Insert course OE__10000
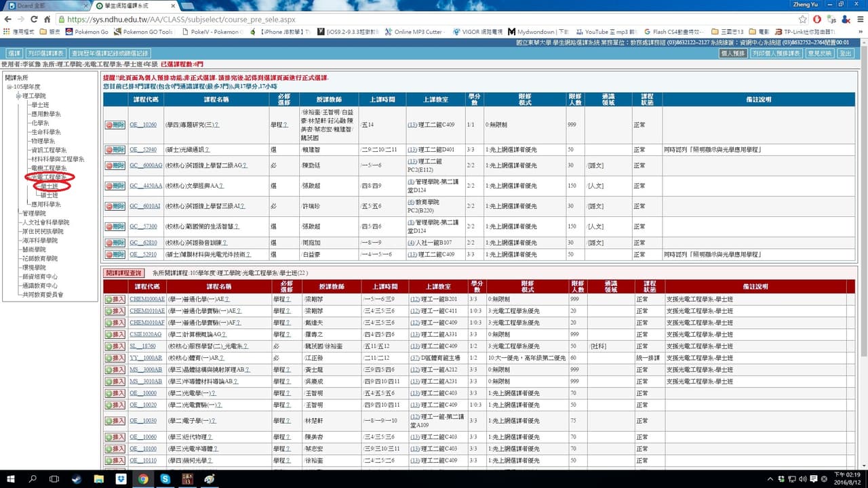Viewport: 868px width, 488px height. 115,393
